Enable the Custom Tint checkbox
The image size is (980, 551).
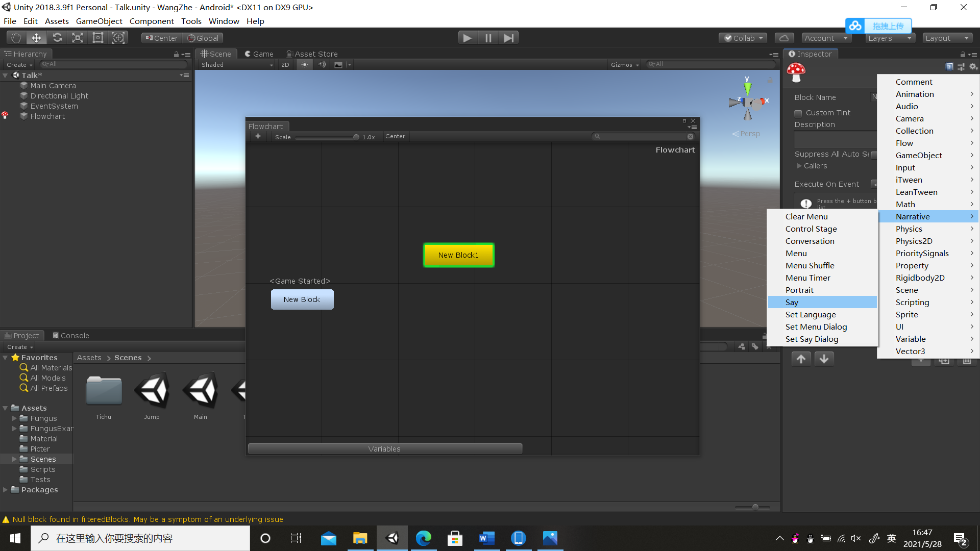coord(798,113)
